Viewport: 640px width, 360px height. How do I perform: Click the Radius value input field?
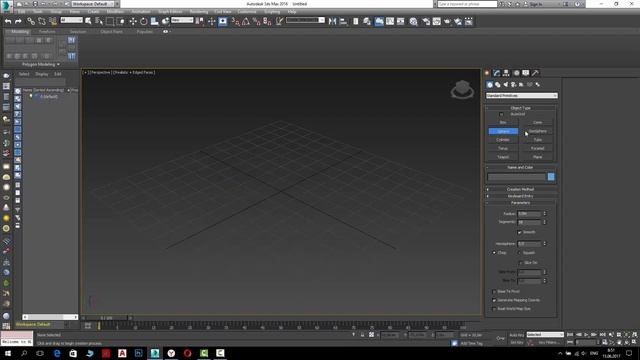tap(529, 214)
